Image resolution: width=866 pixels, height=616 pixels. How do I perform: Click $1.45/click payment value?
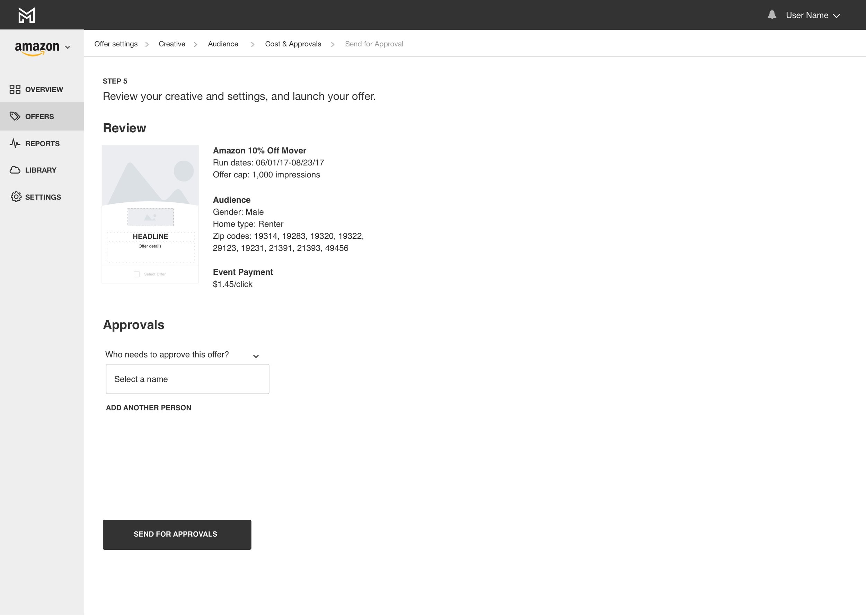pyautogui.click(x=232, y=284)
